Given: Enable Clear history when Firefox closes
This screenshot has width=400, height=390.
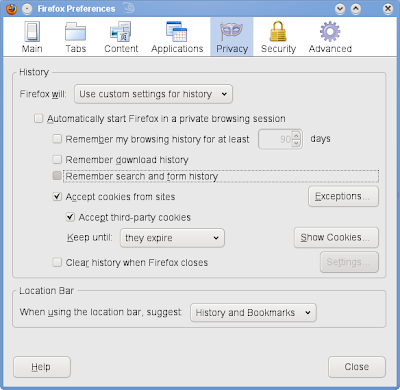Looking at the screenshot, I should coord(57,262).
